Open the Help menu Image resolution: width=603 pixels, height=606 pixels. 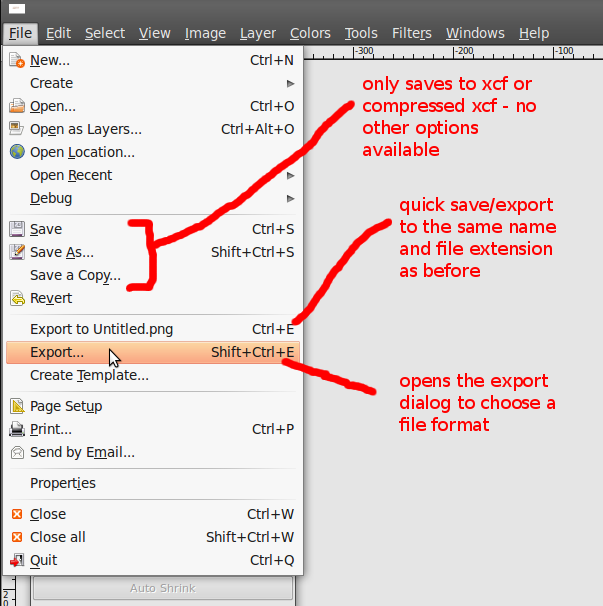[534, 33]
